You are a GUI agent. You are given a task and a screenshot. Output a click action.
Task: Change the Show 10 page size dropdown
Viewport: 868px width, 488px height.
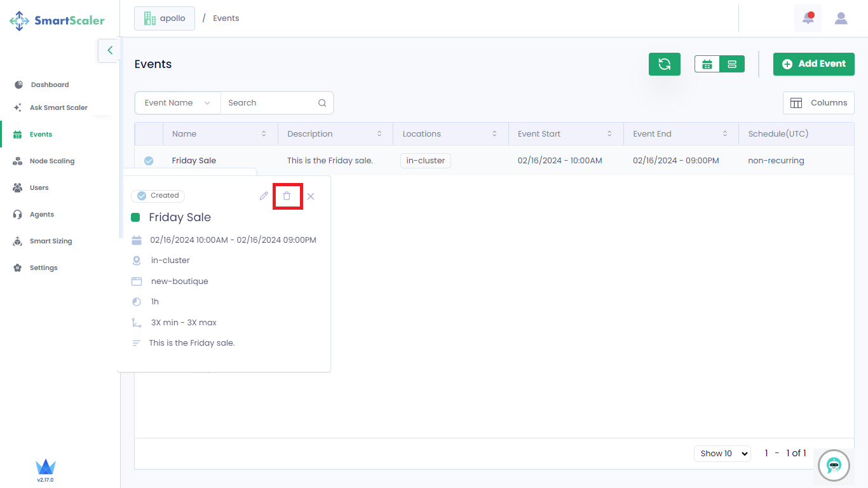(722, 454)
